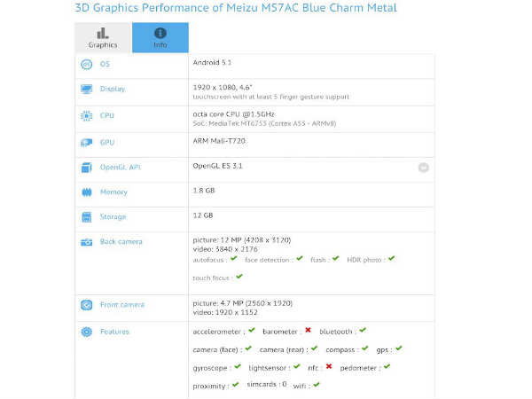The height and width of the screenshot is (399, 532).
Task: Click the pedometer check mark
Action: pyautogui.click(x=387, y=366)
